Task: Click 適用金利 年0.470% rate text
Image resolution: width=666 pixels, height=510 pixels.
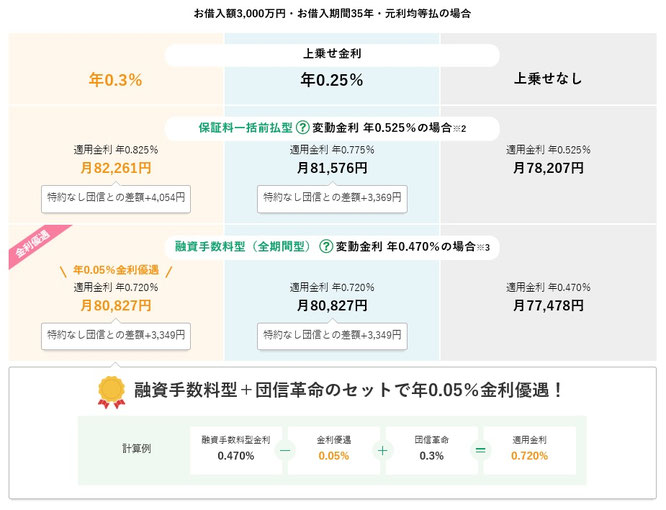Action: click(x=548, y=287)
